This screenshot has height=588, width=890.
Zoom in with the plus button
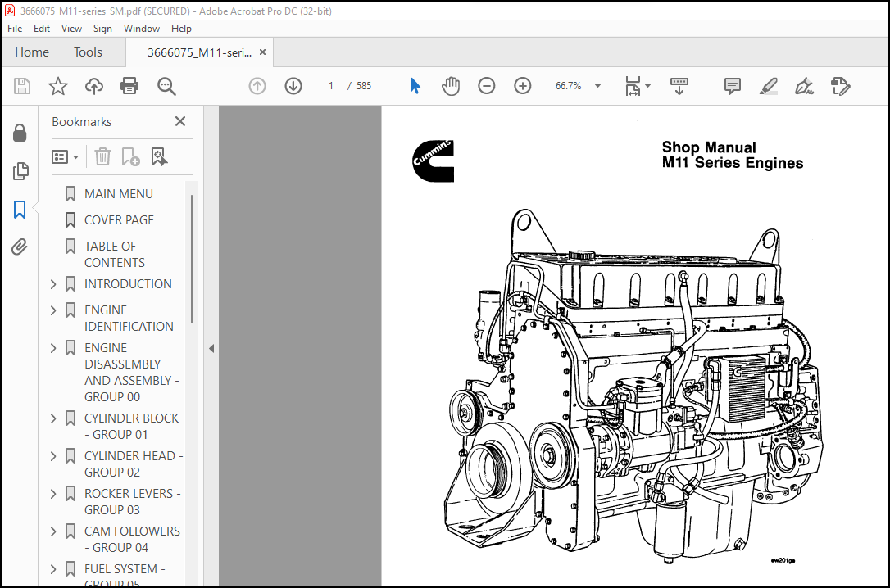[x=523, y=86]
